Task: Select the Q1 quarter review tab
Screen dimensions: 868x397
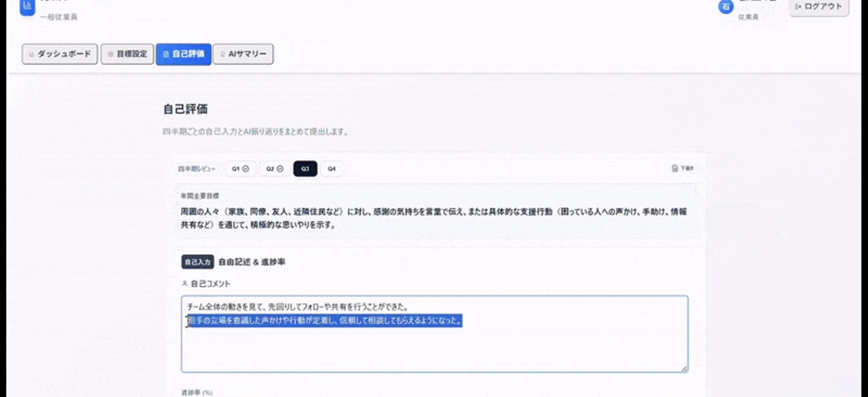Action: 241,169
